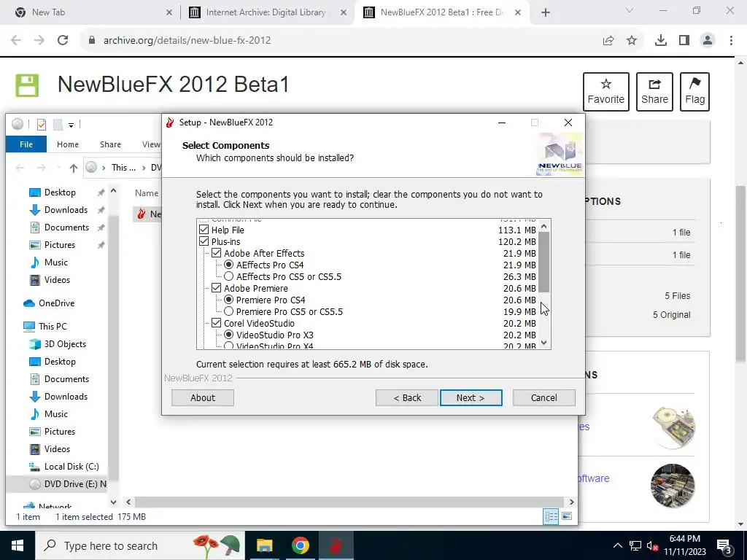
Task: Click Next to continue setup
Action: (471, 397)
